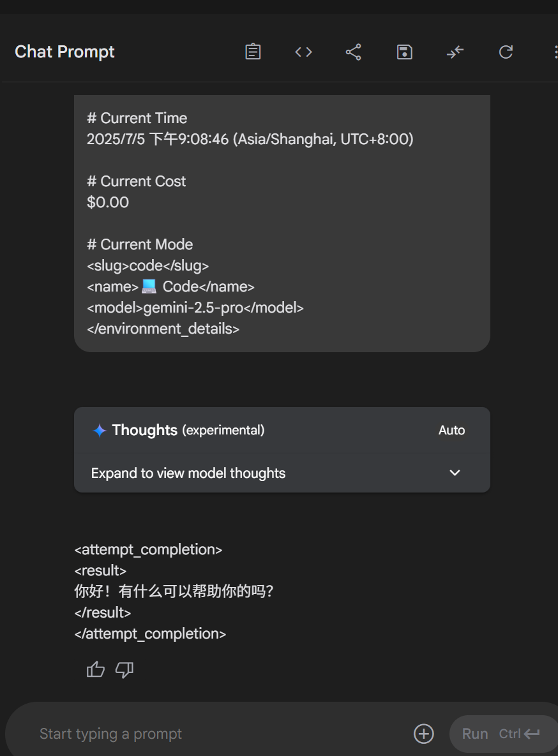Clear the chat with the refresh icon

(x=506, y=52)
